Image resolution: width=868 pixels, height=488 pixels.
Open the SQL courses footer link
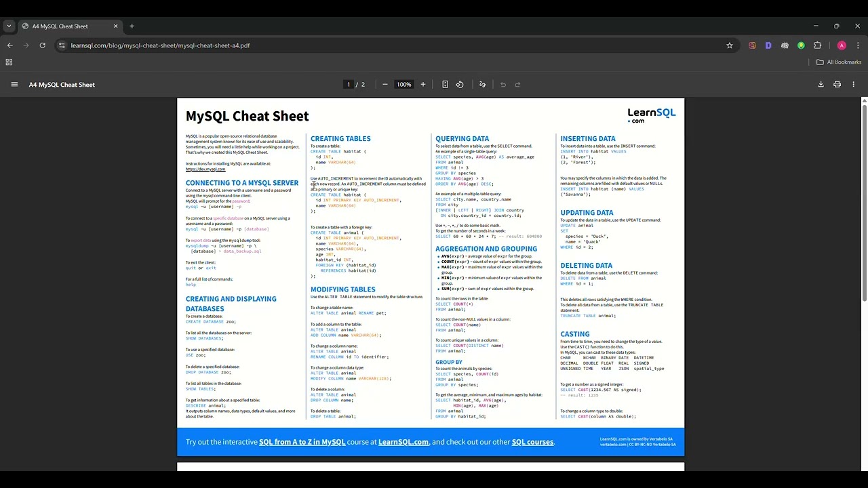click(533, 442)
